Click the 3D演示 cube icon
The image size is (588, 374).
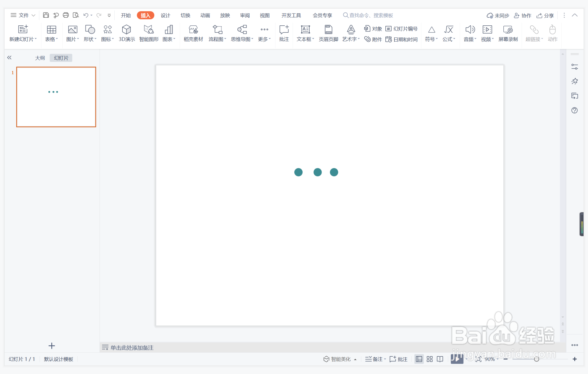click(127, 29)
